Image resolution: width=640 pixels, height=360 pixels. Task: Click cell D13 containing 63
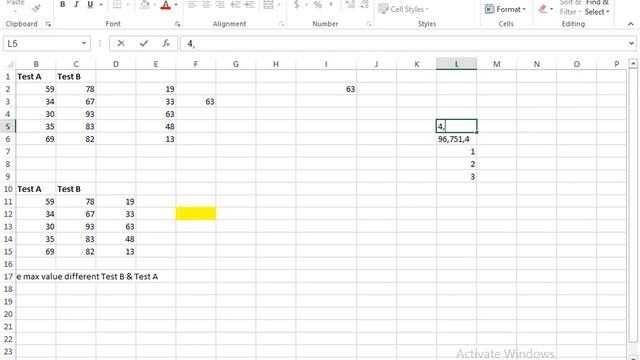point(116,227)
